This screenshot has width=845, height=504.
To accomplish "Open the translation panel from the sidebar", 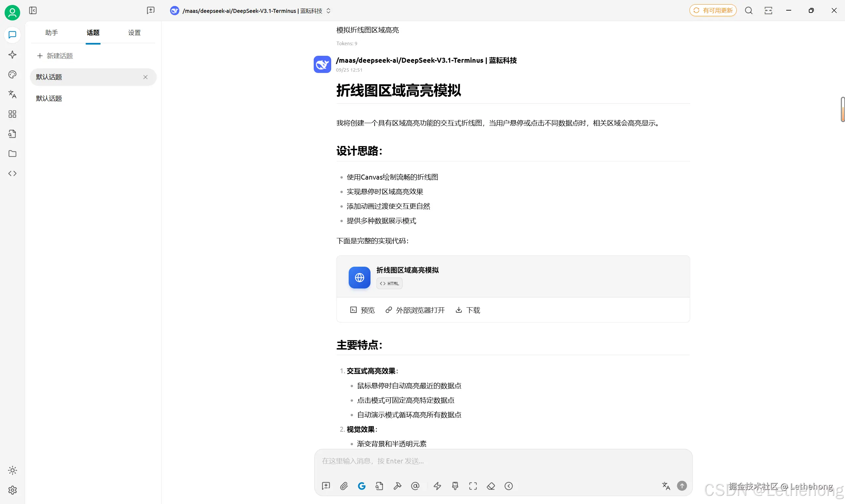I will (12, 94).
